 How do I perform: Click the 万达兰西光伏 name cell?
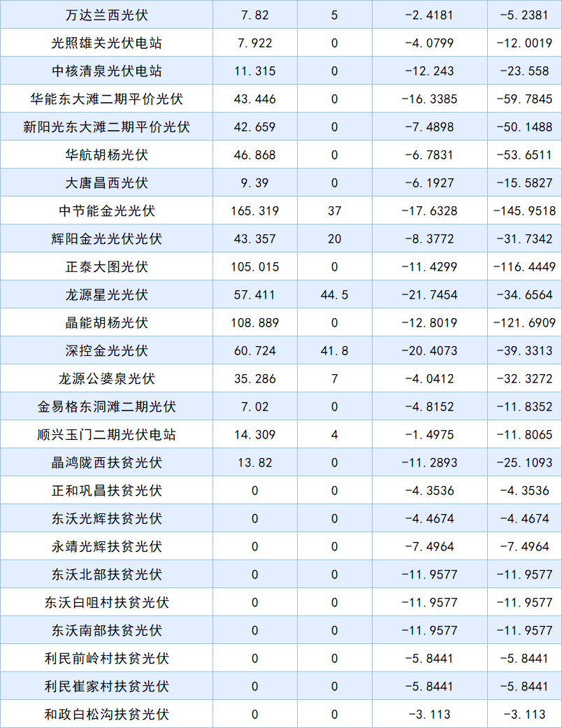106,15
